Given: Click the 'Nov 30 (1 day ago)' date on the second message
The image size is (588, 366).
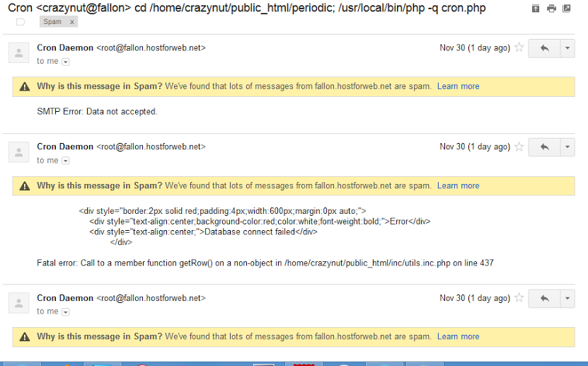Looking at the screenshot, I should pyautogui.click(x=475, y=147).
